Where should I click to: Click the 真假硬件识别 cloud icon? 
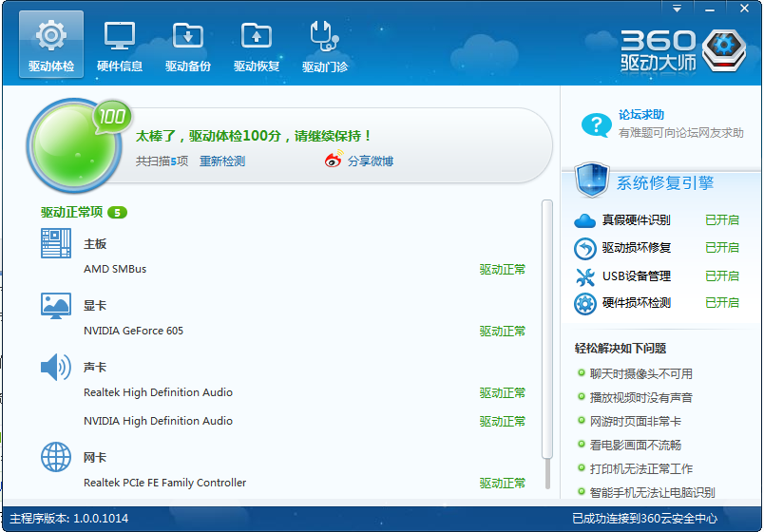(x=585, y=220)
